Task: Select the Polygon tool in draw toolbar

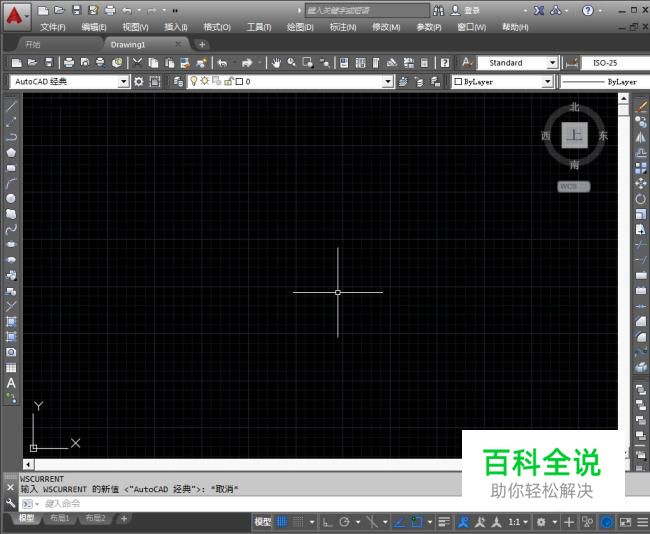Action: [x=11, y=153]
